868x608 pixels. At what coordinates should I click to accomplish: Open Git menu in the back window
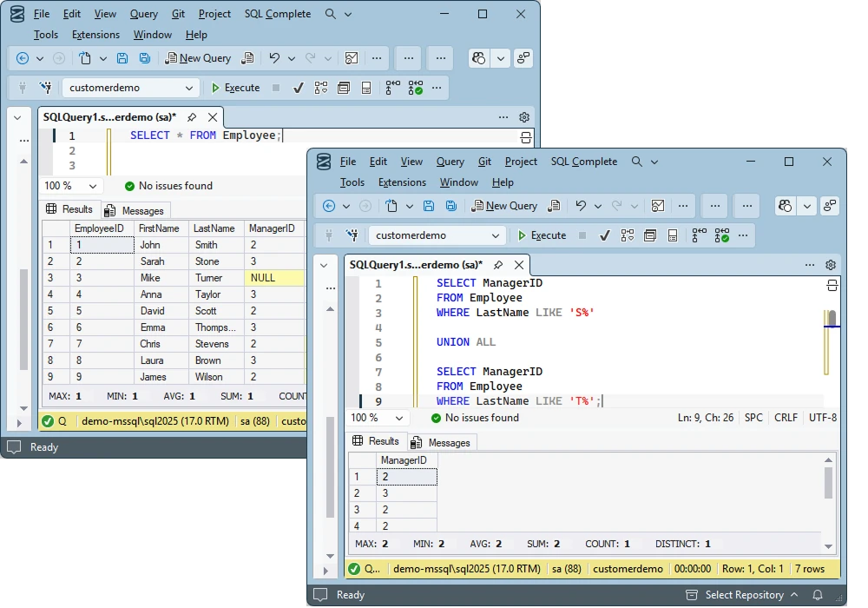click(178, 14)
